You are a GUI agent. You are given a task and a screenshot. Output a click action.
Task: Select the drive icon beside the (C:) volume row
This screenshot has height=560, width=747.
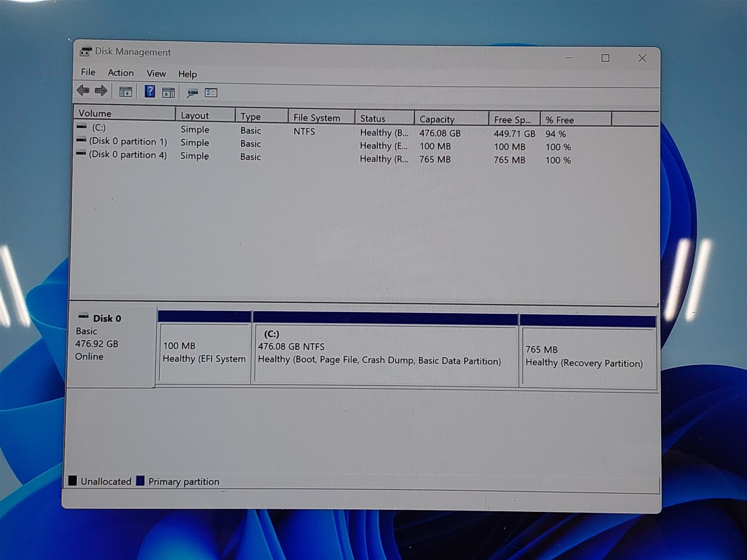click(82, 126)
